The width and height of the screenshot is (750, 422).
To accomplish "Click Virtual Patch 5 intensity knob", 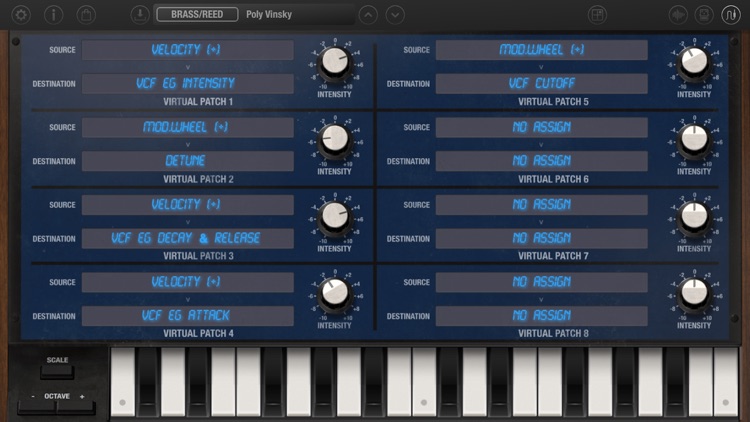I will click(694, 62).
